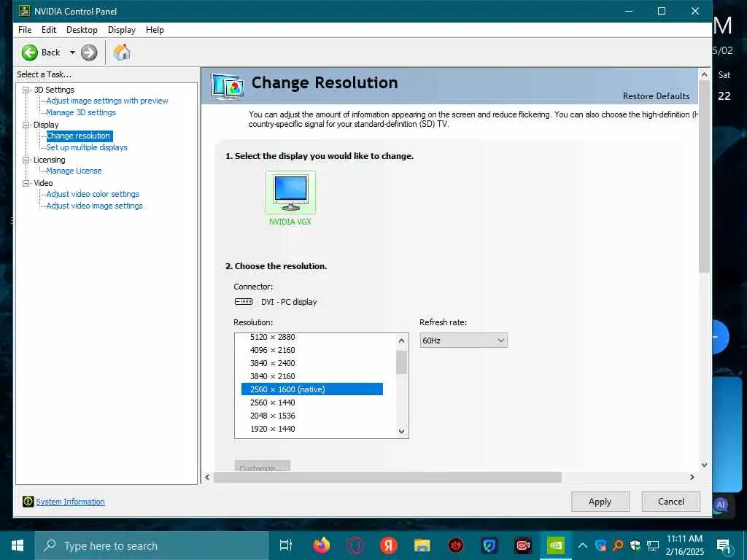Show hidden tray icons chevron
747x560 pixels.
tap(583, 545)
